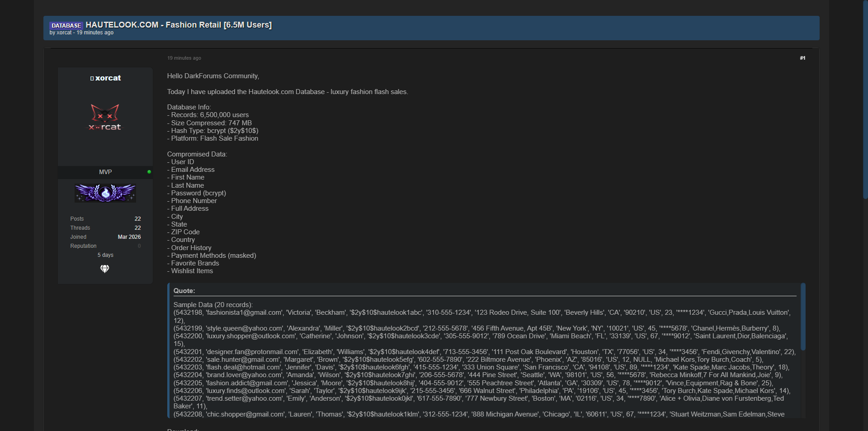Click author name xorcat under thread title
868x431 pixels.
pos(64,33)
